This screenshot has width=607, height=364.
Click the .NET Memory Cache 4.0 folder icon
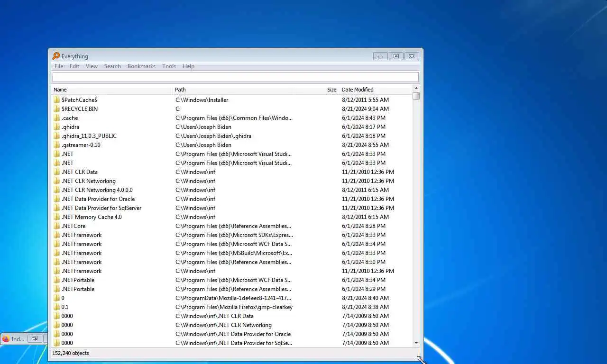coord(56,217)
